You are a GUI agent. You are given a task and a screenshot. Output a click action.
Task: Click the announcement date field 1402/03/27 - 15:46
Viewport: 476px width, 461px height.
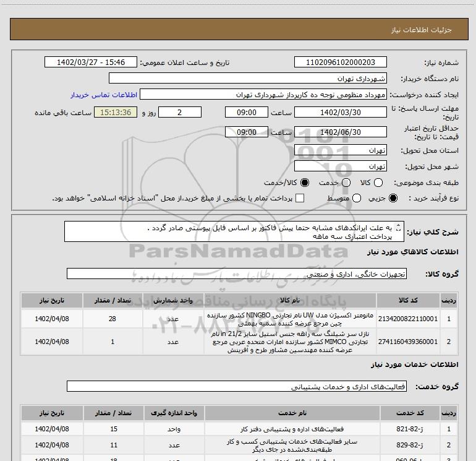pyautogui.click(x=91, y=62)
